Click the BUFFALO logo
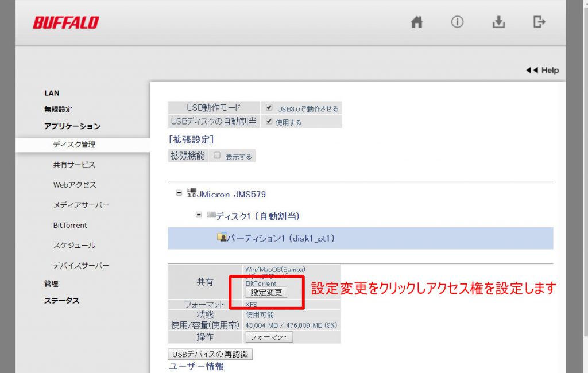Viewport: 588px width, 373px height. (x=65, y=23)
